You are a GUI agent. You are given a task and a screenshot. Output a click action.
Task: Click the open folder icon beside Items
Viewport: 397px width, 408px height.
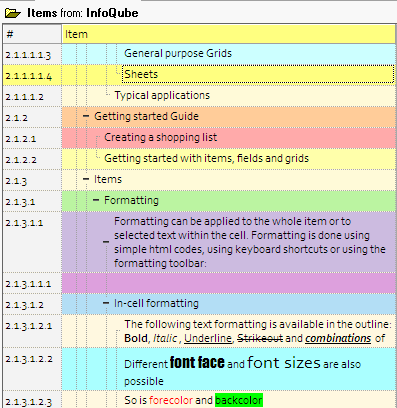tap(13, 13)
